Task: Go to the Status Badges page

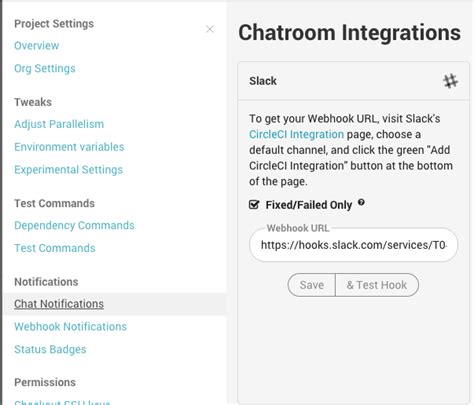Action: (50, 349)
